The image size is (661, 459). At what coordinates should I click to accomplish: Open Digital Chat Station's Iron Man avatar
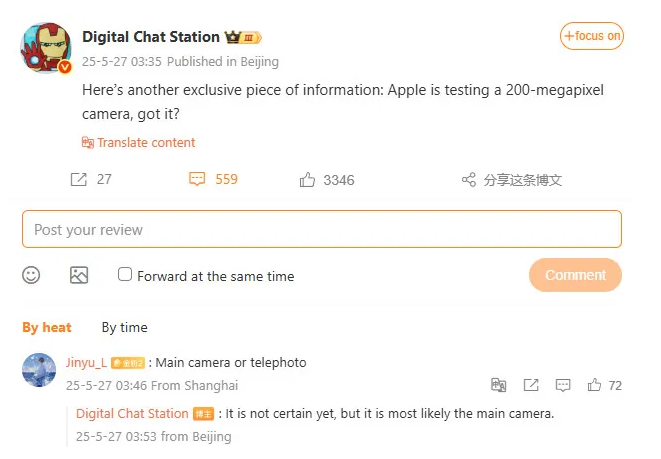tap(46, 47)
